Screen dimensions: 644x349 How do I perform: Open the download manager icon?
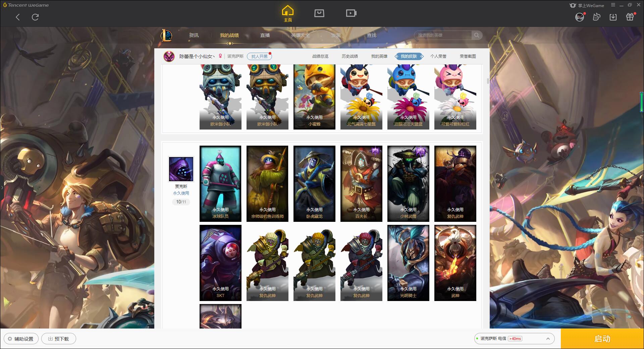point(613,17)
